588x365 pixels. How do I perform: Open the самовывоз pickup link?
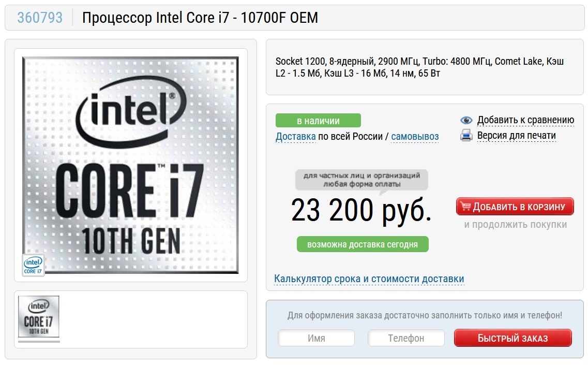(415, 136)
